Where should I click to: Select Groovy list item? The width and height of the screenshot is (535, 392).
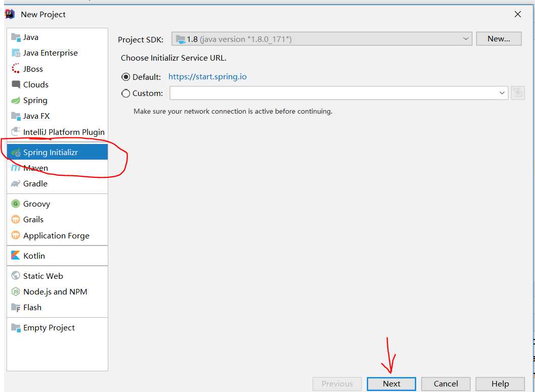point(57,204)
